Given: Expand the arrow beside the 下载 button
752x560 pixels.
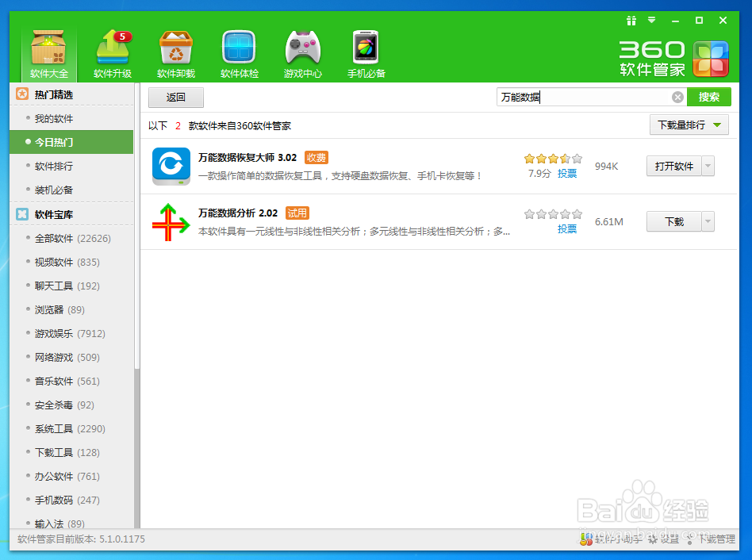Looking at the screenshot, I should tap(708, 221).
